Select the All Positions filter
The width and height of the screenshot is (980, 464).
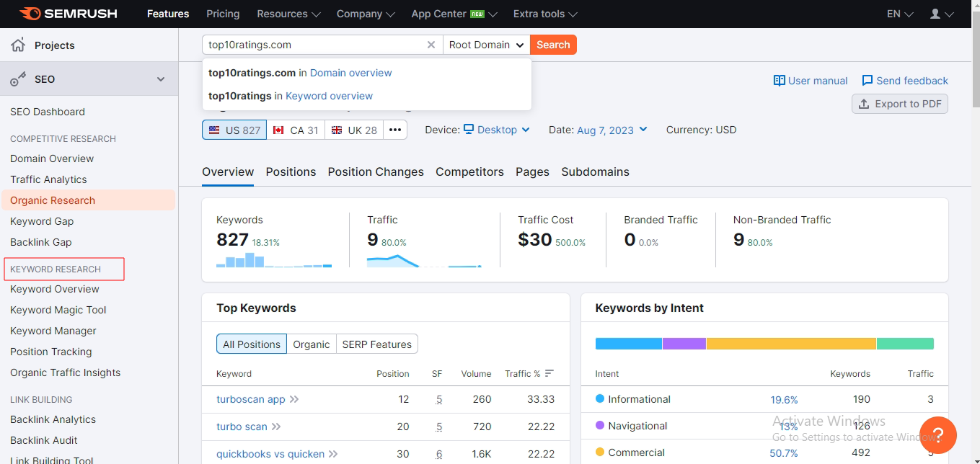tap(252, 344)
